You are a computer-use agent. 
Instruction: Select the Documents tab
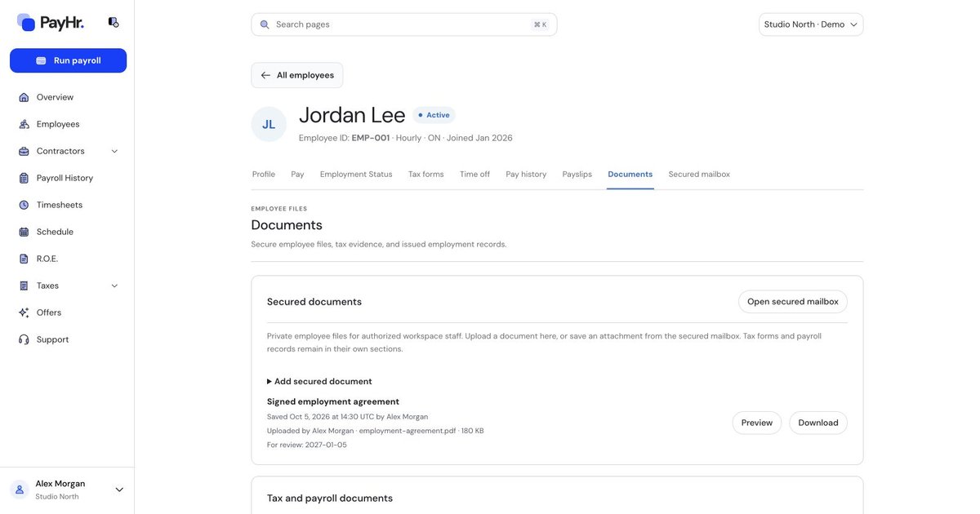point(630,174)
